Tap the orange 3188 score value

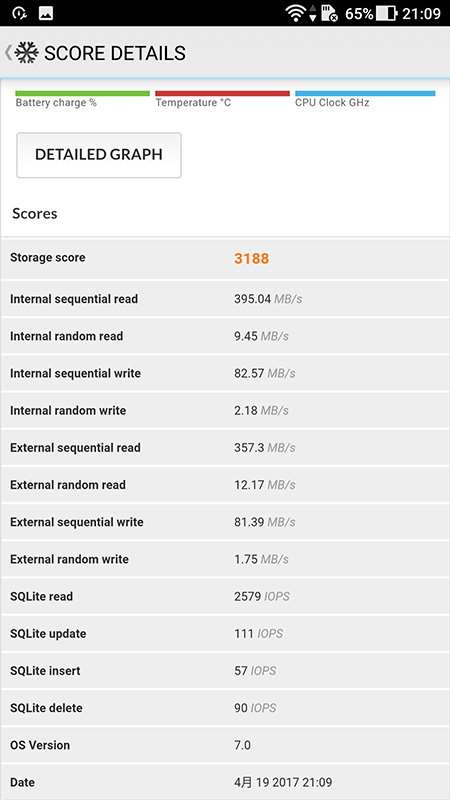(252, 259)
